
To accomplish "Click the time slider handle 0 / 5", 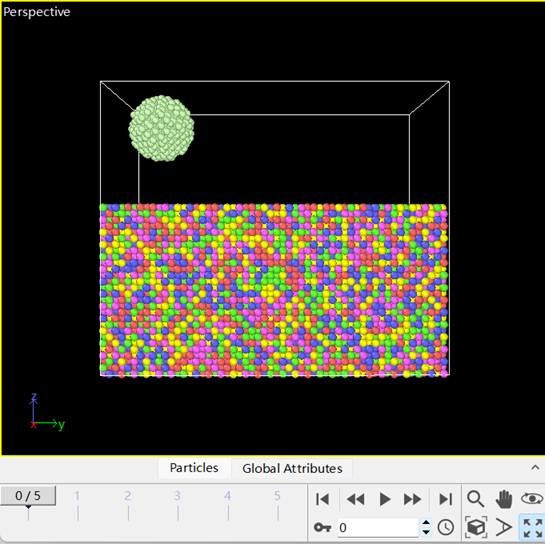I will click(28, 496).
